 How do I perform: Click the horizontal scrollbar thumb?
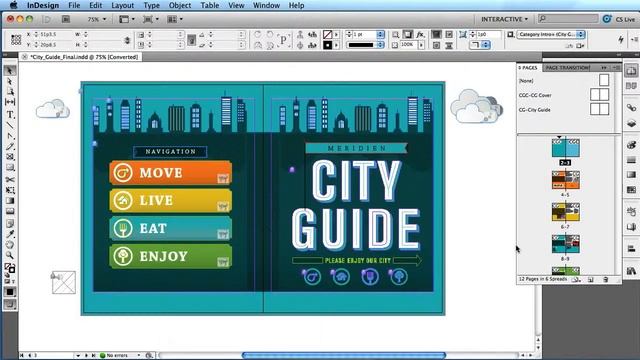[x=344, y=356]
